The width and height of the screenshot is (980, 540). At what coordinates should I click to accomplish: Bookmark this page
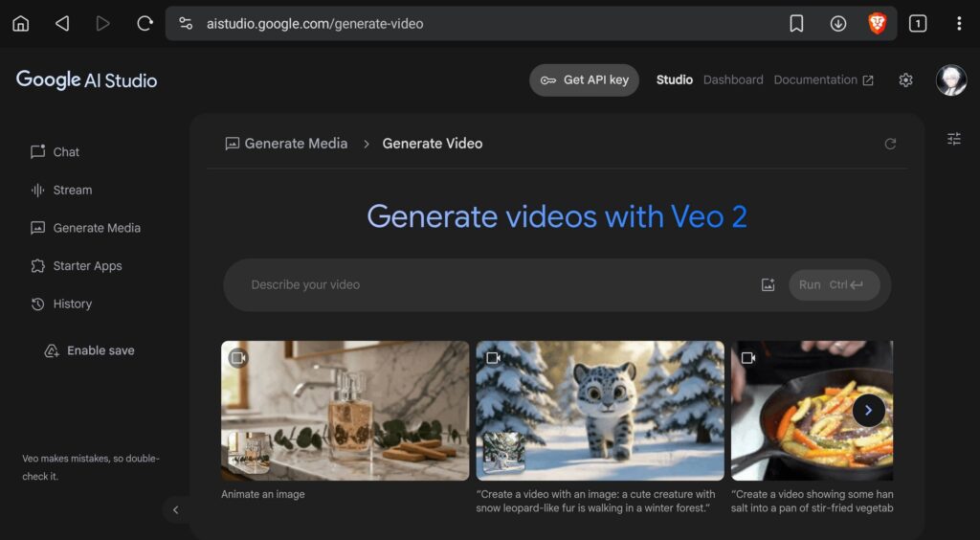(796, 24)
